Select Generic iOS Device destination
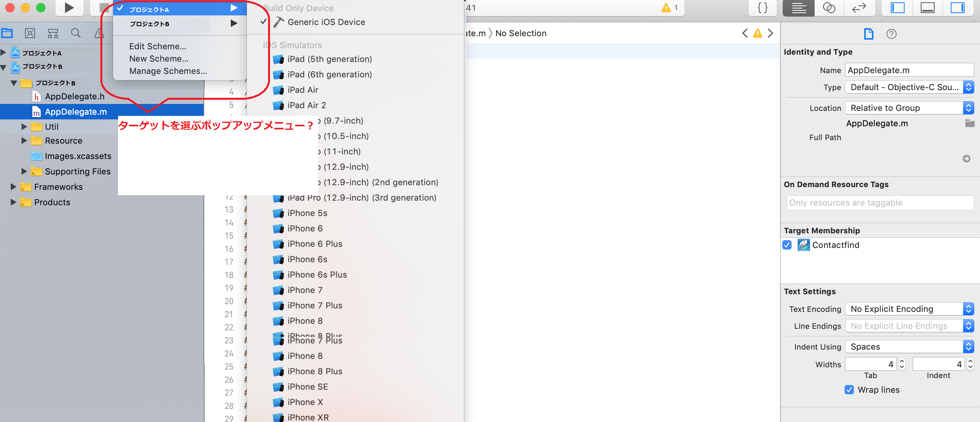The width and height of the screenshot is (980, 422). coord(326,22)
